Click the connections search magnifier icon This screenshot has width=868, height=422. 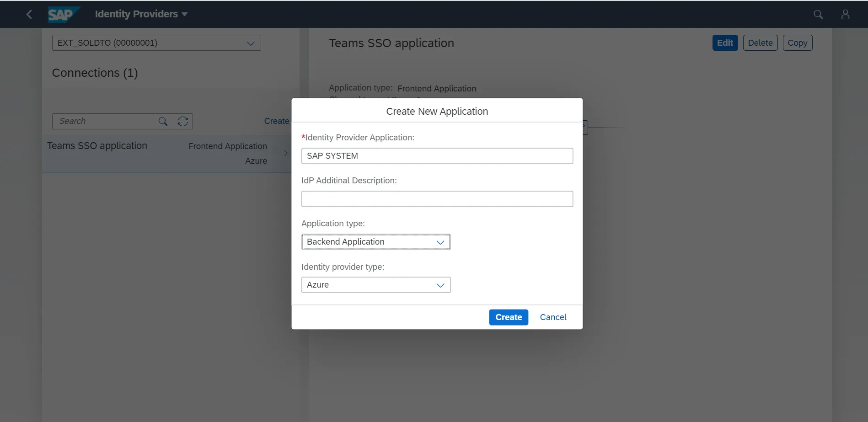click(x=163, y=121)
